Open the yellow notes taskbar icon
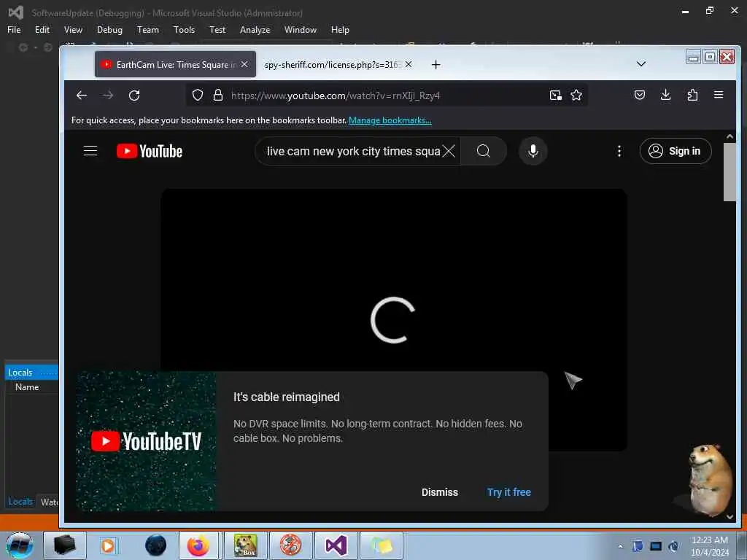The width and height of the screenshot is (747, 560). tap(382, 545)
